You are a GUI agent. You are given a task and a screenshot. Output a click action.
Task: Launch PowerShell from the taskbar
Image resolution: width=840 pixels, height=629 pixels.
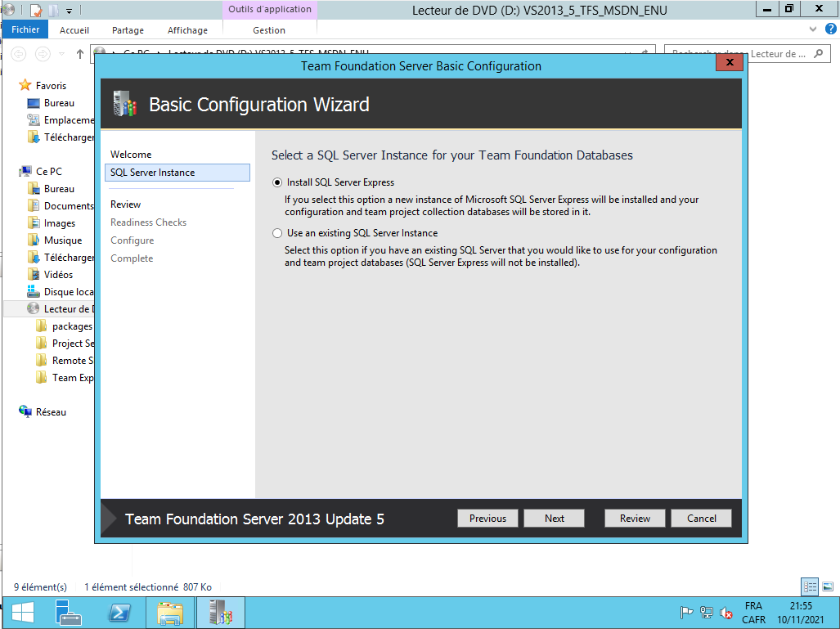[x=119, y=612]
